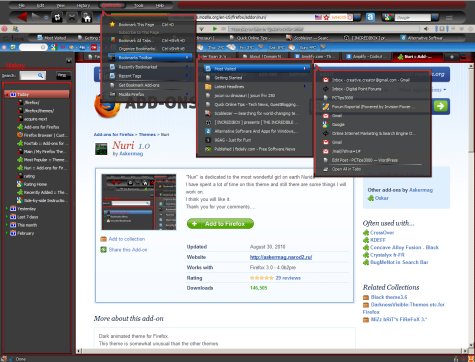Viewport: 475px width, 362px height.
Task: Open the Tools menu in menu bar
Action: point(139,5)
